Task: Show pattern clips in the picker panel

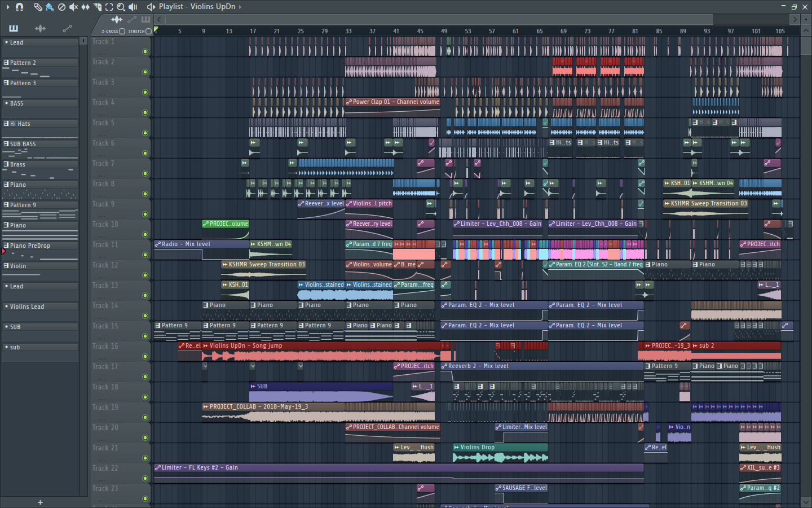Action: [x=14, y=28]
